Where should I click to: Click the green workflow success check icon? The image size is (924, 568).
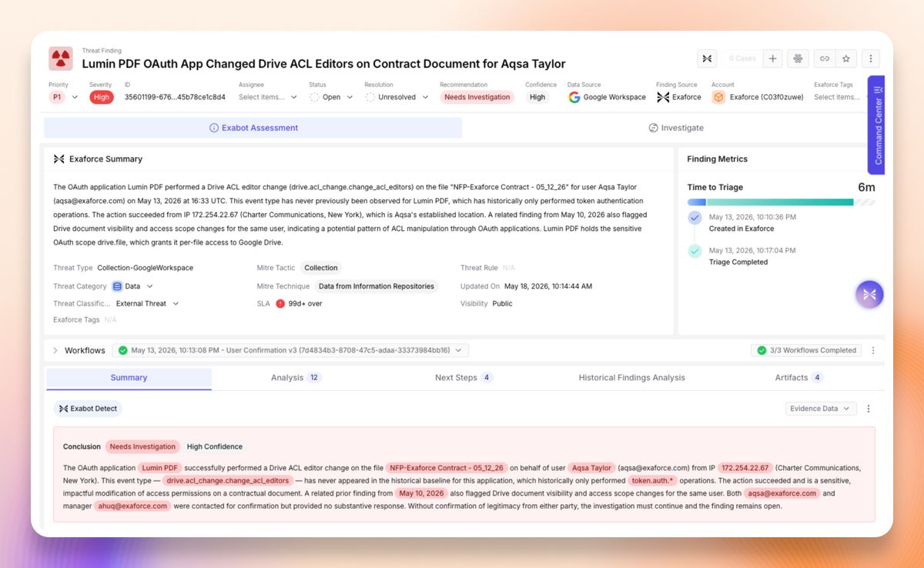(x=123, y=350)
